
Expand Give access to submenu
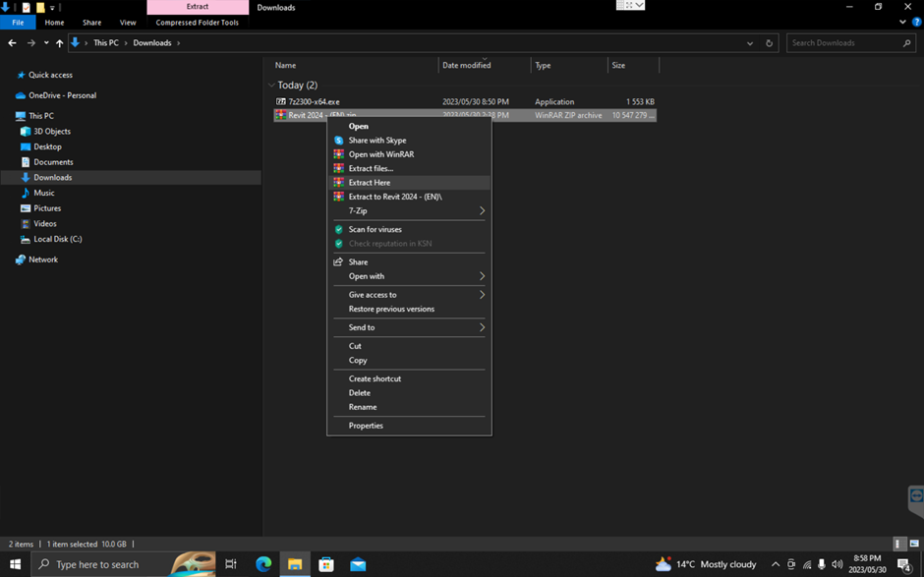point(409,295)
